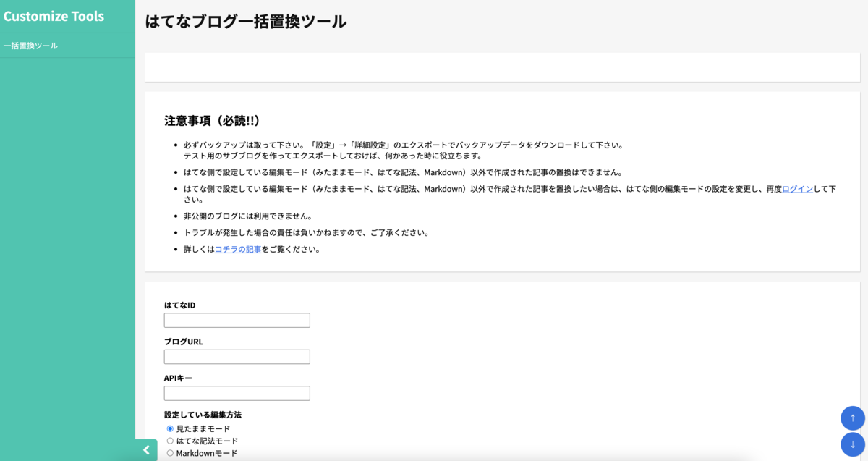
Task: Click the はてなID field label
Action: click(x=180, y=305)
